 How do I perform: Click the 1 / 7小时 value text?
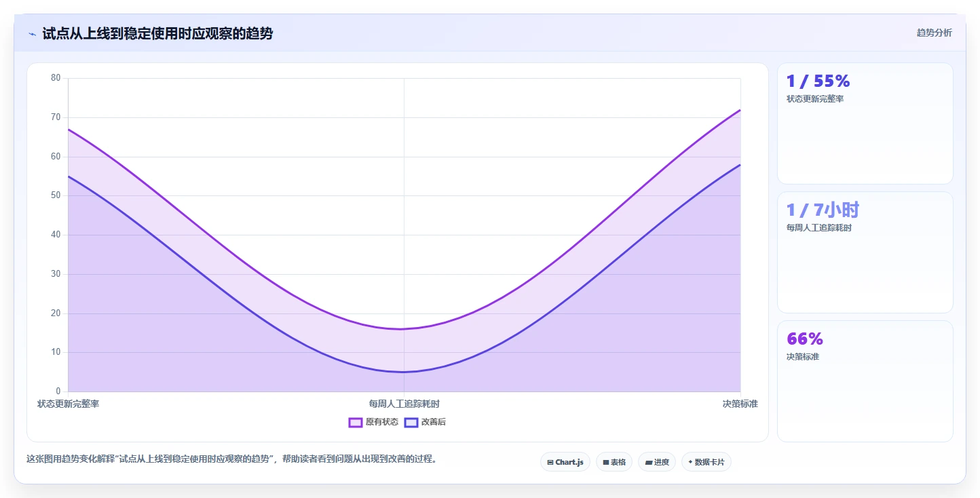coord(823,210)
